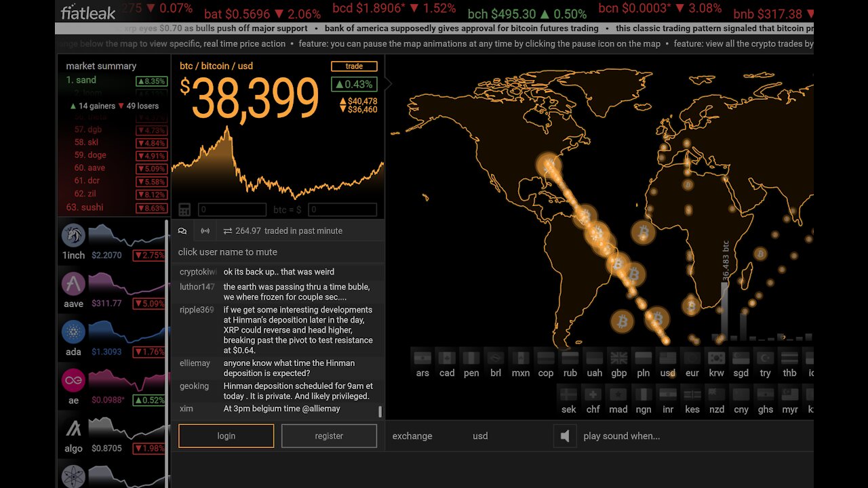The height and width of the screenshot is (488, 868).
Task: Switch to the chat bubbles tab
Action: pyautogui.click(x=182, y=230)
